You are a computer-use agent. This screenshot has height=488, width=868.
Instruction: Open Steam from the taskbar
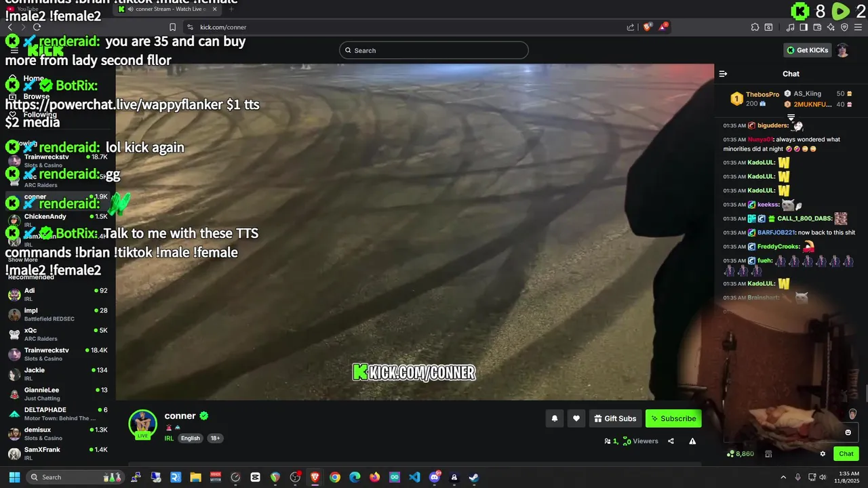474,477
